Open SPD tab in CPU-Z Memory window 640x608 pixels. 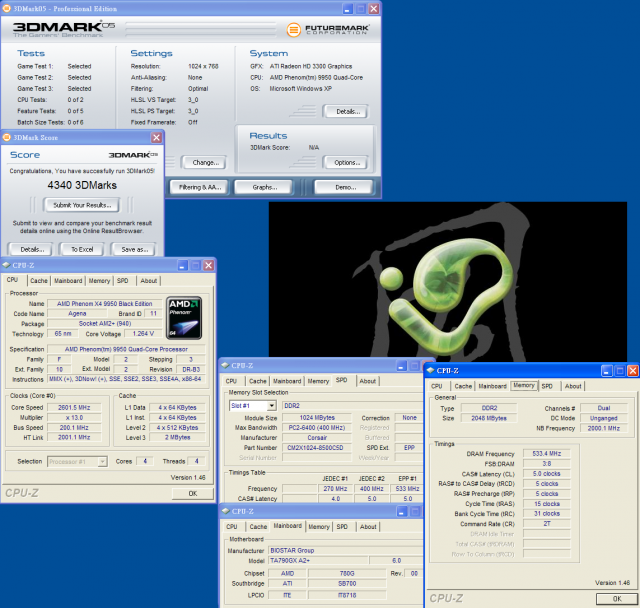coord(547,386)
